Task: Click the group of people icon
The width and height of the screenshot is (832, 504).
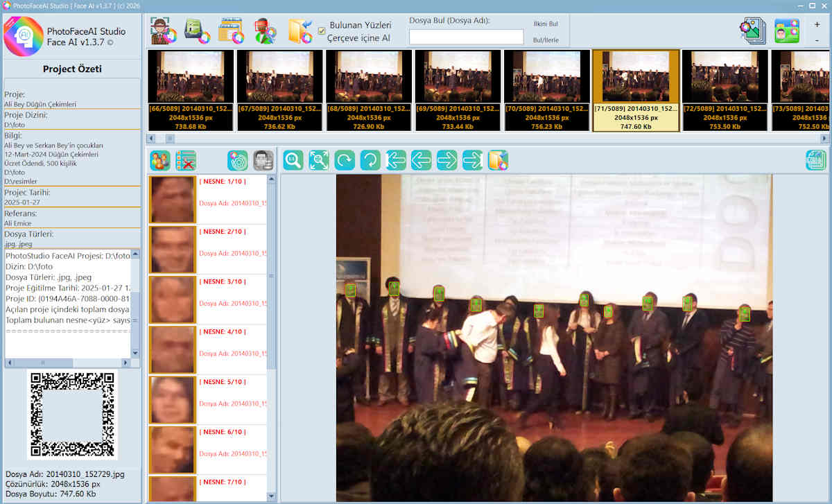Action: [x=160, y=160]
